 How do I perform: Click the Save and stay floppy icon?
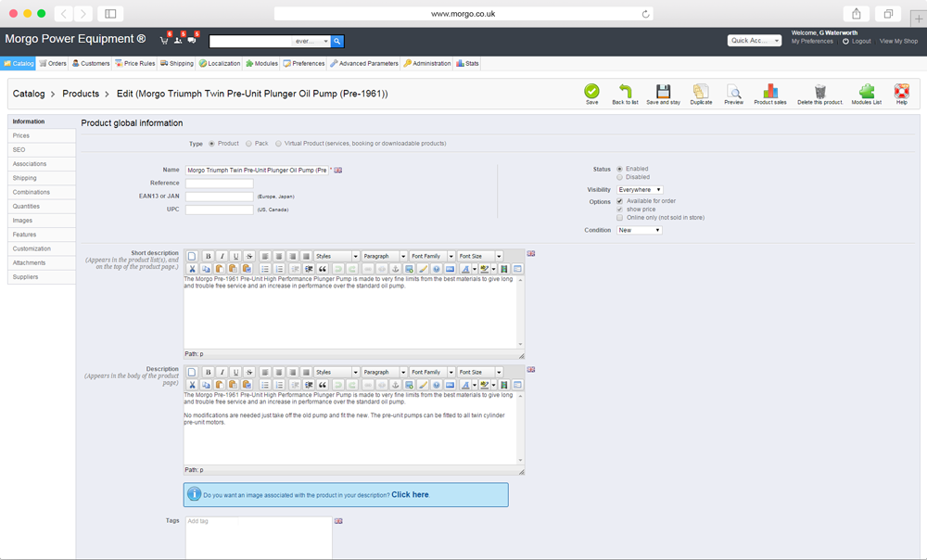tap(664, 91)
